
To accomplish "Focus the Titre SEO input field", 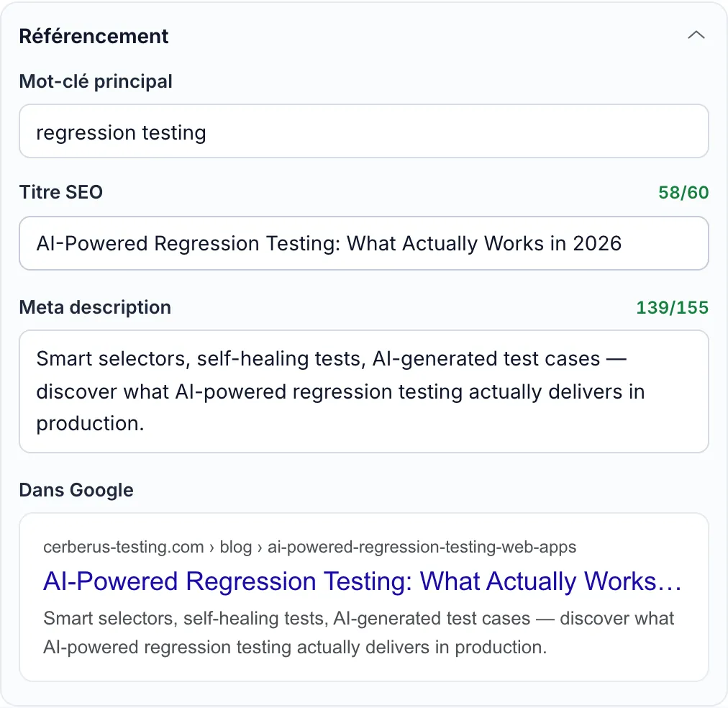I will coord(363,242).
